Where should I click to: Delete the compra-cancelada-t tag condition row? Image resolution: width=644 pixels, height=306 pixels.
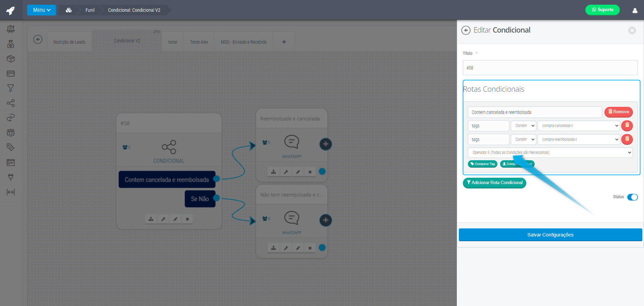[x=627, y=126]
